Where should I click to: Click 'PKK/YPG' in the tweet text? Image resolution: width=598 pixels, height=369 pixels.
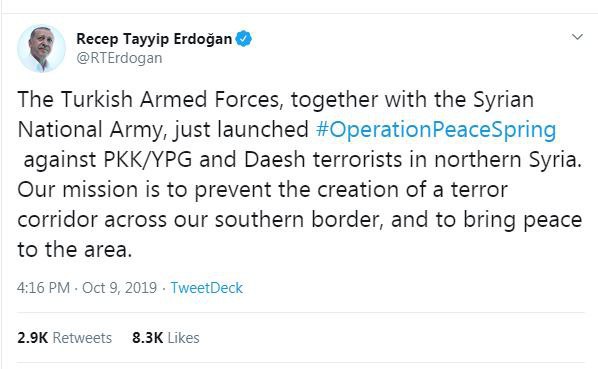pos(148,160)
